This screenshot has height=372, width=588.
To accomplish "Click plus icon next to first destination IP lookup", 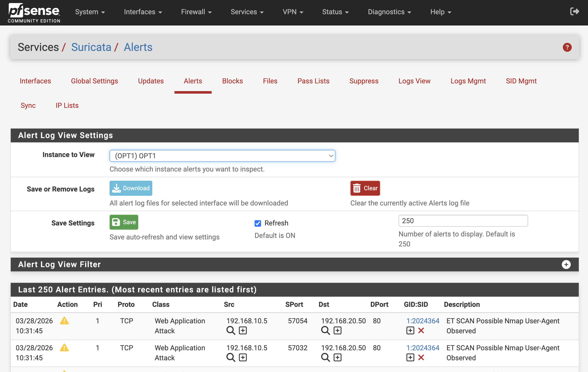I will 337,331.
